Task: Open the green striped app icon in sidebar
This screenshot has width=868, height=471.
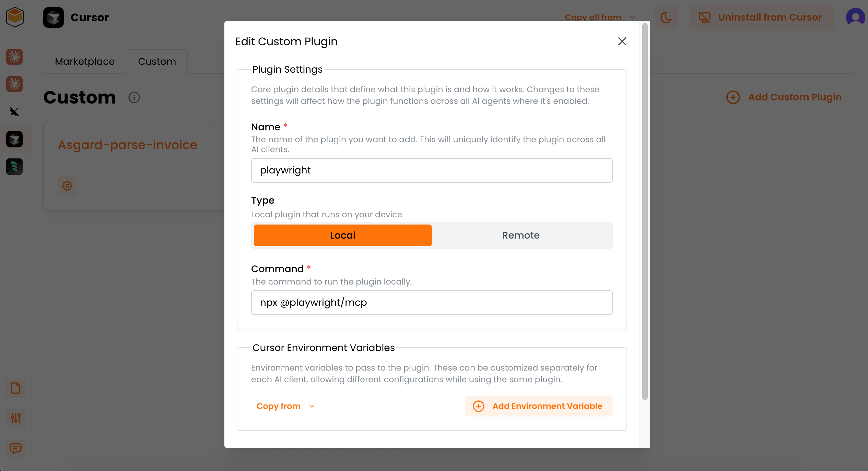Action: pos(14,167)
